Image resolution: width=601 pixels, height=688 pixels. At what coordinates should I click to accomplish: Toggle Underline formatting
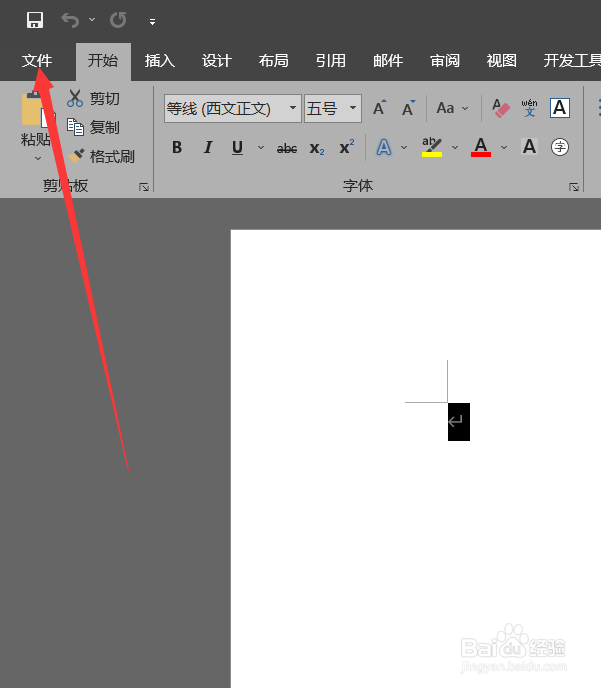pyautogui.click(x=237, y=147)
